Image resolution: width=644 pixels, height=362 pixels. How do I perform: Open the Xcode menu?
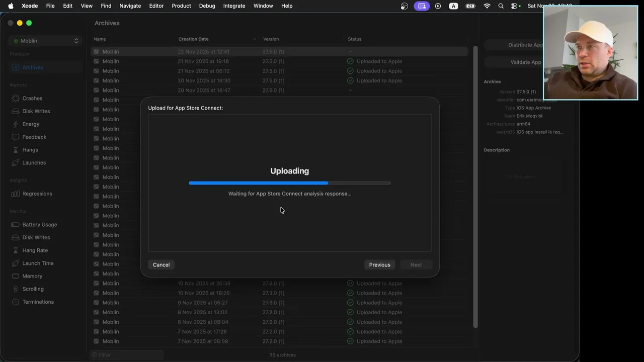point(30,6)
